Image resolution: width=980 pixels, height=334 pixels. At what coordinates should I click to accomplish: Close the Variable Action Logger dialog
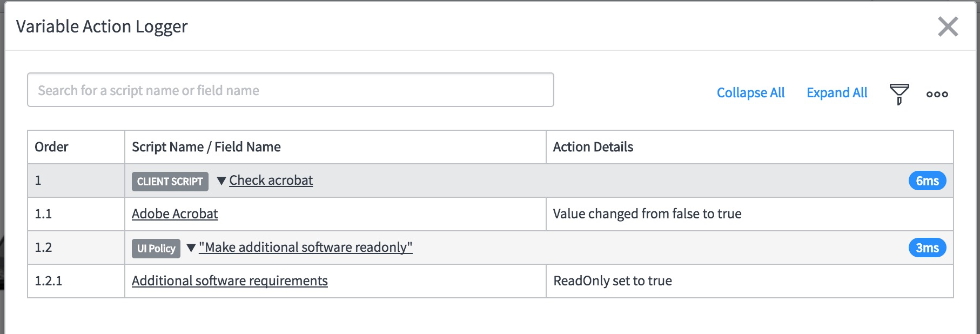(x=948, y=26)
